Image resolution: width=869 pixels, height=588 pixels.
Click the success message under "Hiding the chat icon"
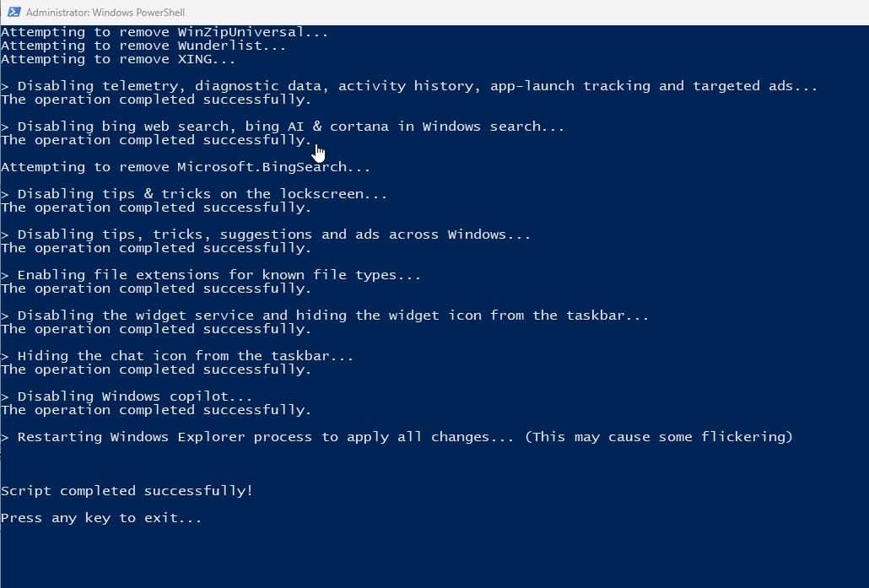tap(156, 370)
